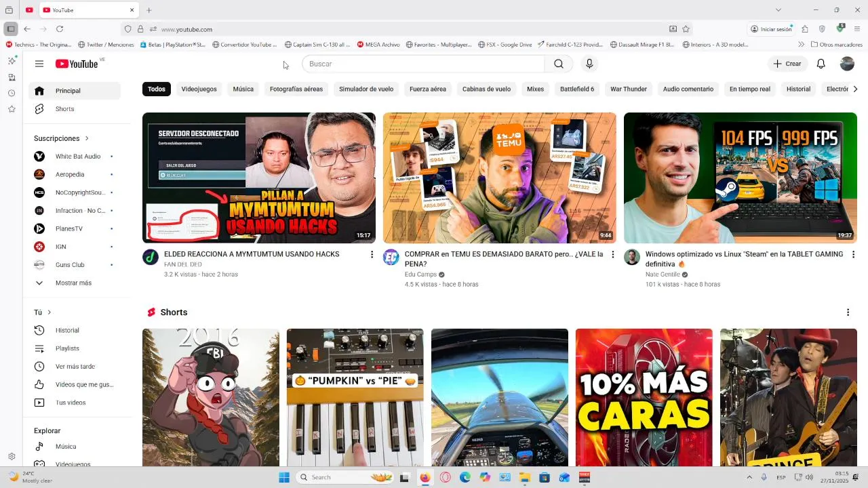
Task: Open YouTube notifications bell
Action: pos(821,64)
